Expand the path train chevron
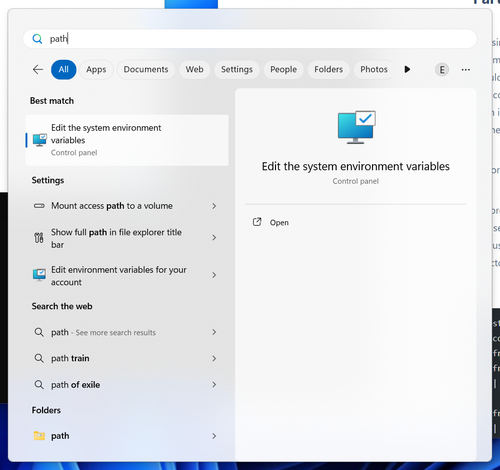500x470 pixels. (x=214, y=358)
